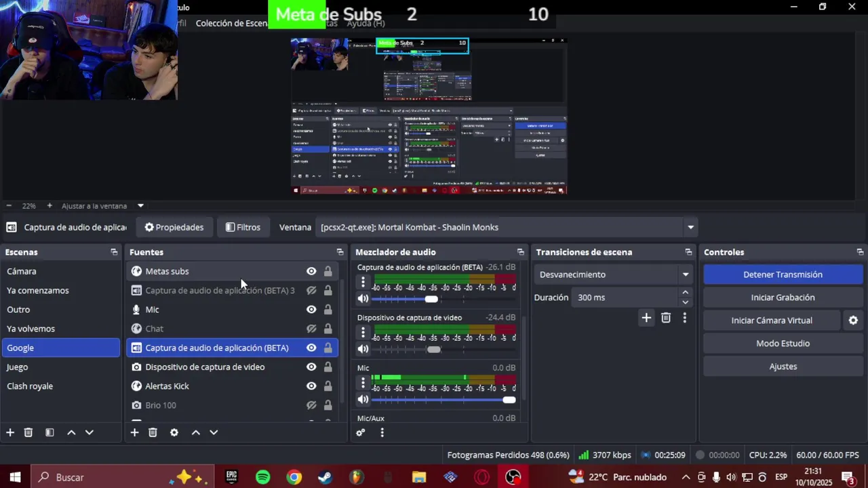Move source up arrow in Fuentes toolbar
The image size is (868, 488).
coord(196,432)
